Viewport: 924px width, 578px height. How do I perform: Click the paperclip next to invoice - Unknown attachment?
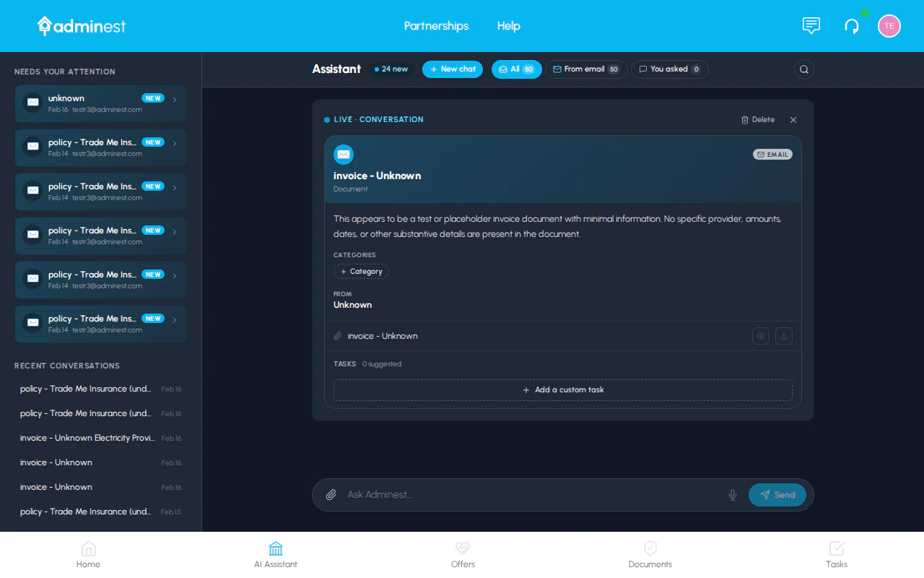pyautogui.click(x=338, y=336)
